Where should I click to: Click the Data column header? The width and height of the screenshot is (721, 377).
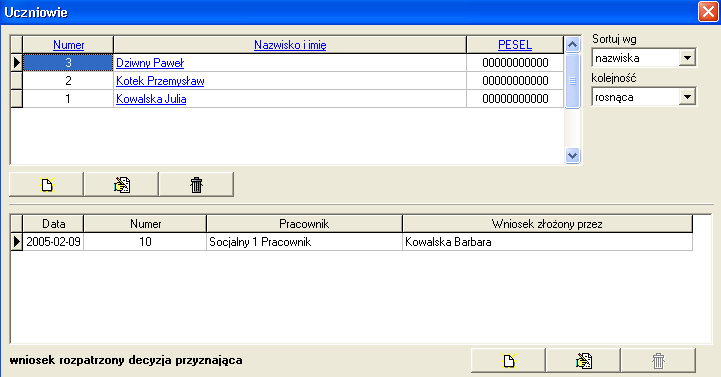point(53,224)
